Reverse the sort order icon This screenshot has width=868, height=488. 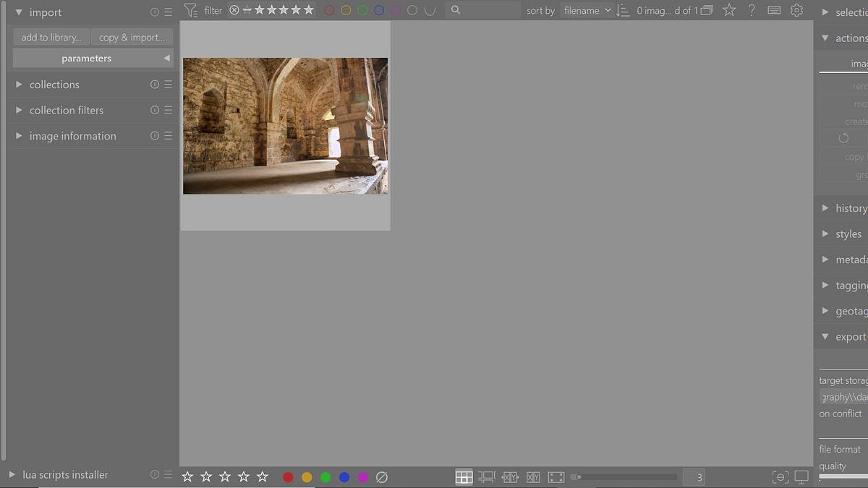pos(623,10)
